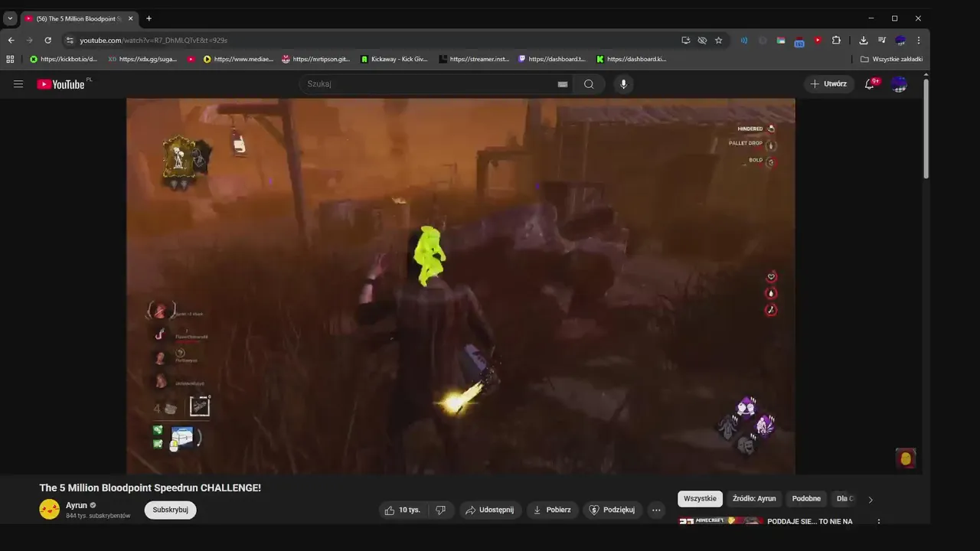Open blue sound waves extension icon
Image resolution: width=980 pixels, height=551 pixels.
coord(743,40)
